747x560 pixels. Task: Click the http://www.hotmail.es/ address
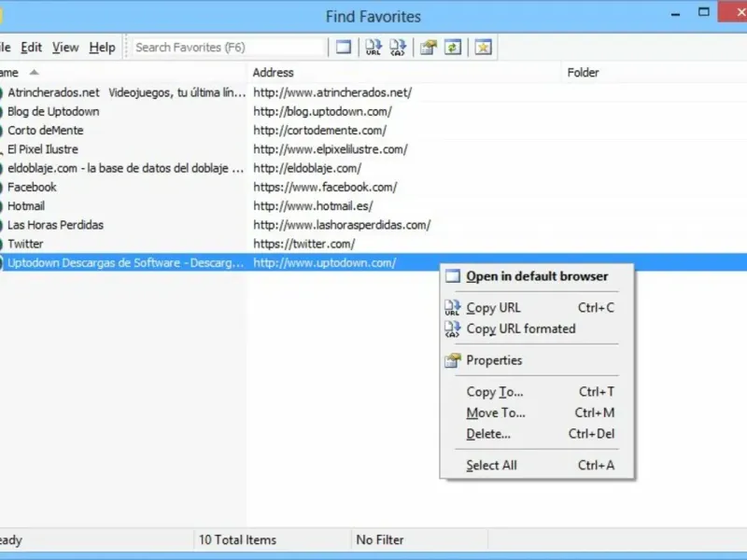click(313, 206)
